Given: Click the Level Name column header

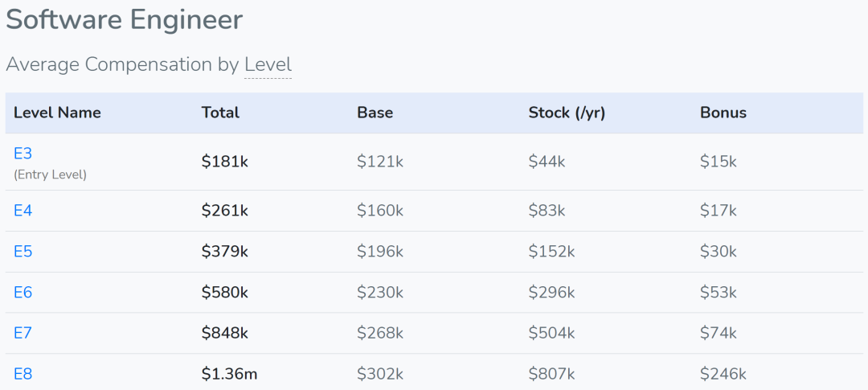Looking at the screenshot, I should (58, 113).
